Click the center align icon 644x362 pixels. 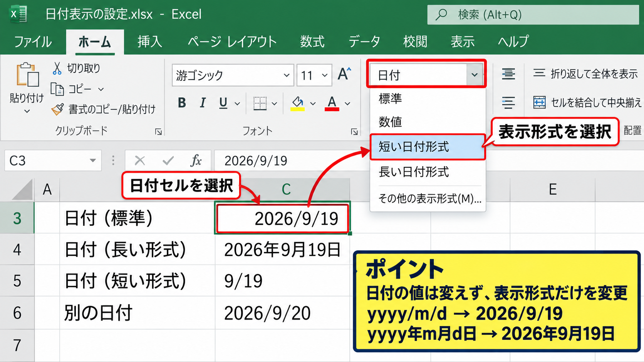pos(508,74)
